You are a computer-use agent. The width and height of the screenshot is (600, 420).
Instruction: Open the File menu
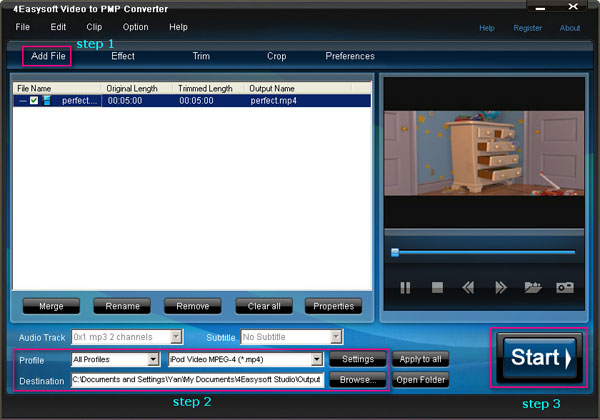pyautogui.click(x=23, y=27)
